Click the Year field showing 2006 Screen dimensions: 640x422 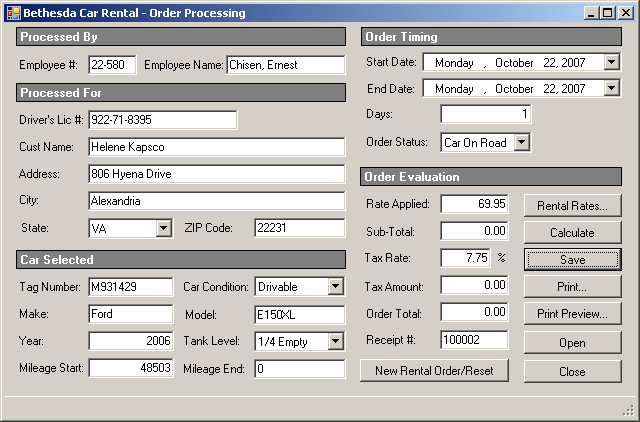[x=131, y=341]
